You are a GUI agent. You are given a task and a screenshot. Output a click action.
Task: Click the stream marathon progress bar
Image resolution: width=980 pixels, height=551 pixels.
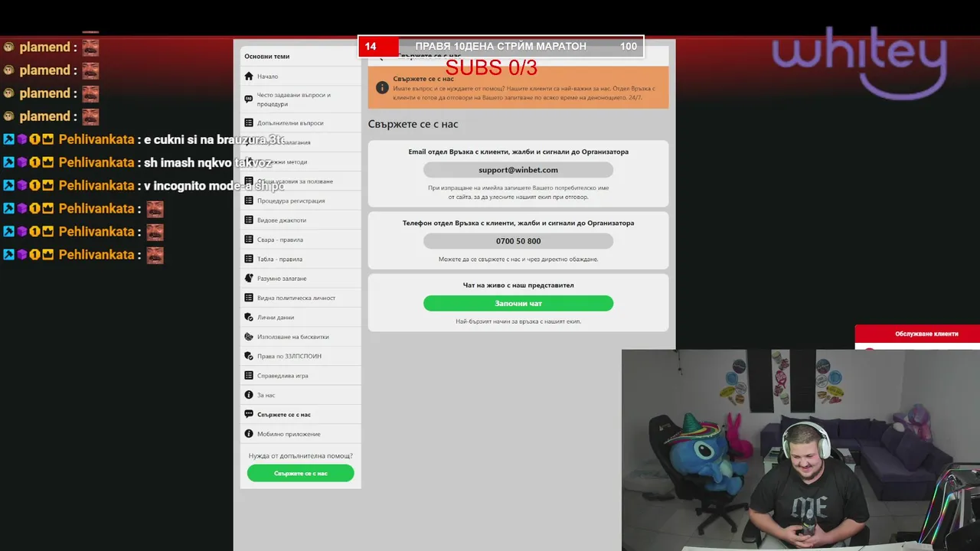pyautogui.click(x=501, y=47)
